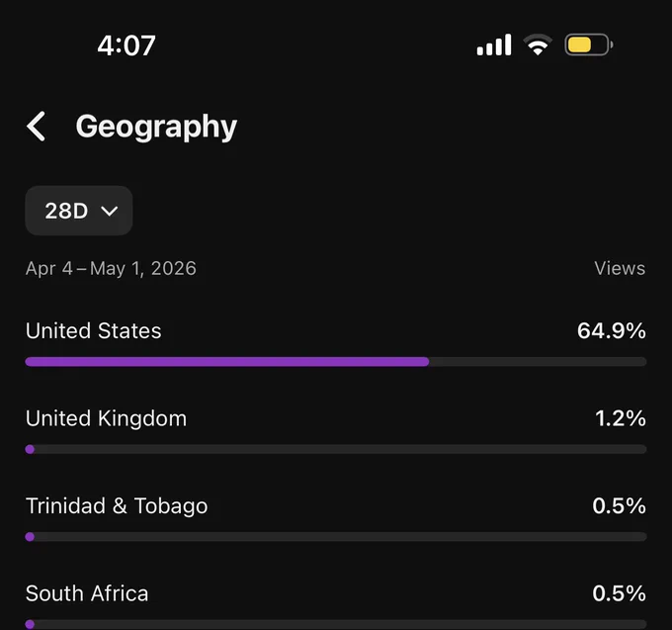672x630 pixels.
Task: Tap the Apr 4–May 1, 2026 date range
Action: pos(111,269)
